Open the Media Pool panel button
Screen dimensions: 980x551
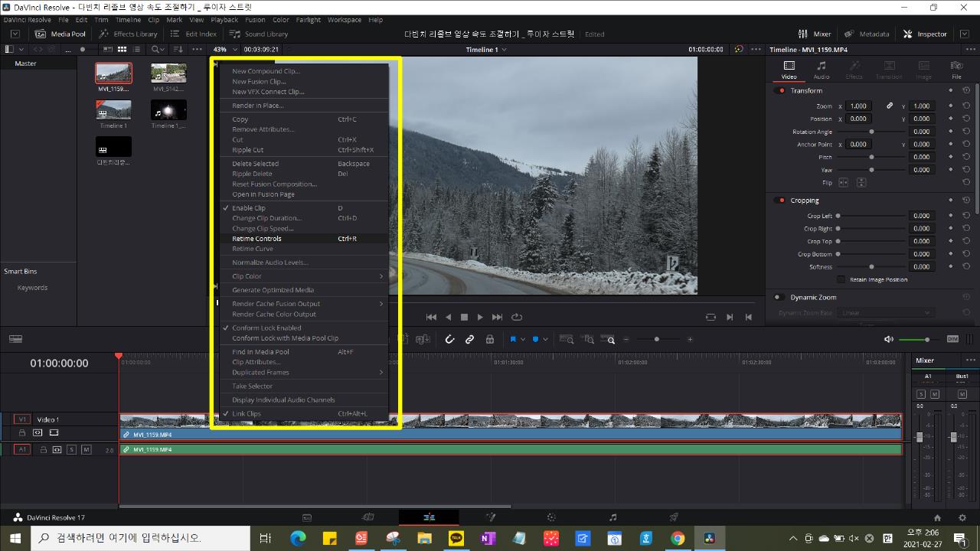point(61,34)
